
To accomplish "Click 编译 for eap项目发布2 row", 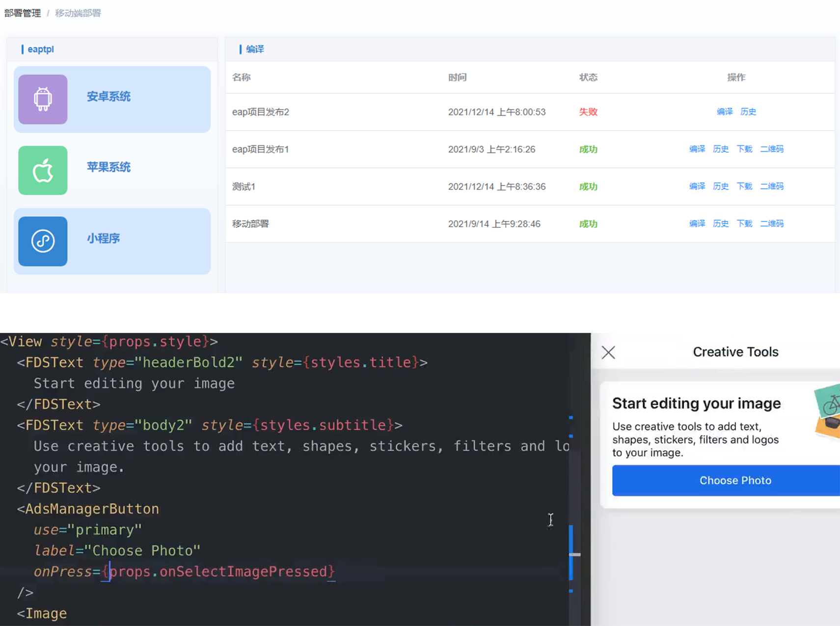I will click(x=724, y=112).
